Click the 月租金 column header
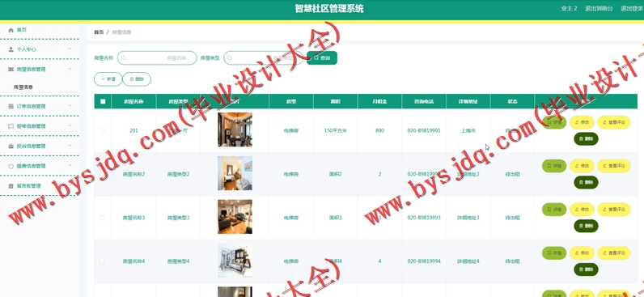This screenshot has width=644, height=297. (x=379, y=101)
